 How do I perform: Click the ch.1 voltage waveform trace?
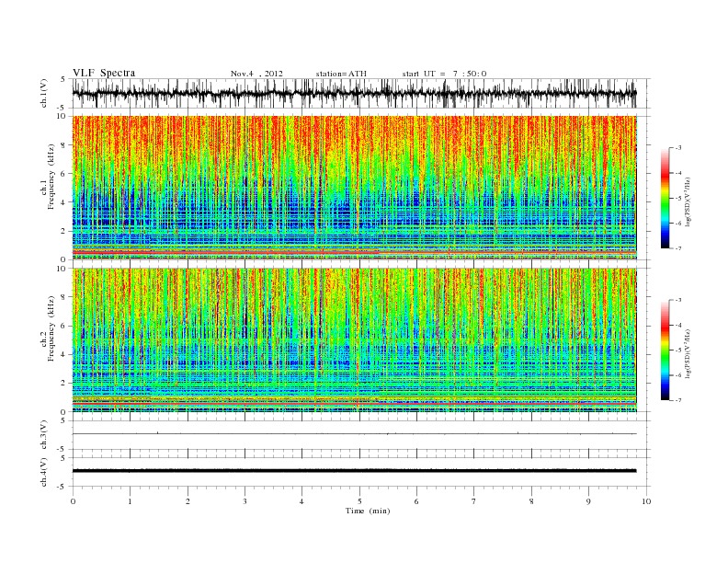point(354,93)
